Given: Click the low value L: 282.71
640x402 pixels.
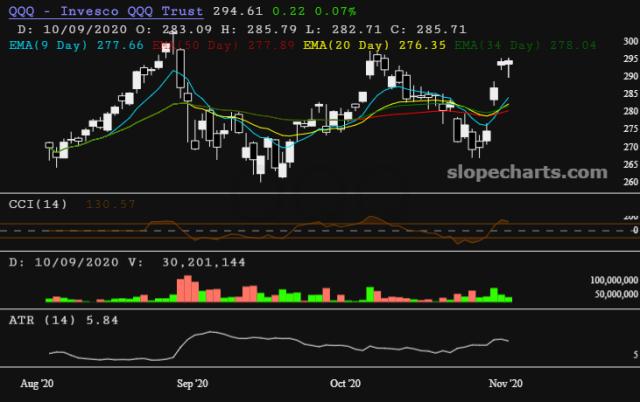Looking at the screenshot, I should 344,29.
